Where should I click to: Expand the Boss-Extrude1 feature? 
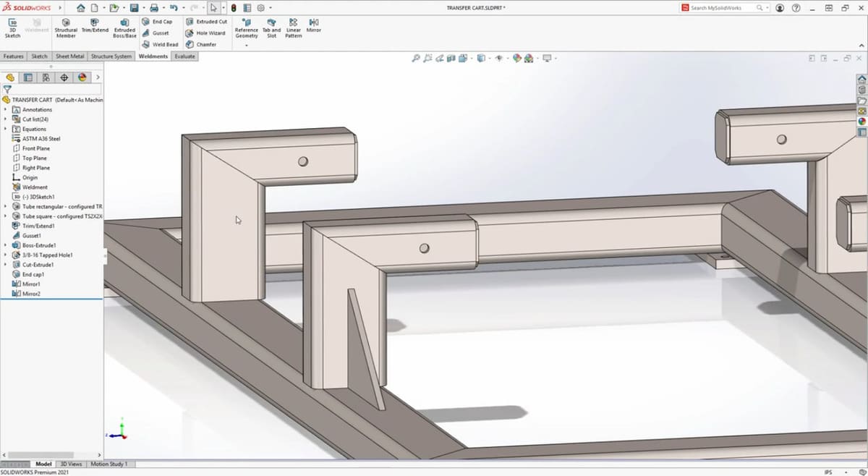coord(6,245)
